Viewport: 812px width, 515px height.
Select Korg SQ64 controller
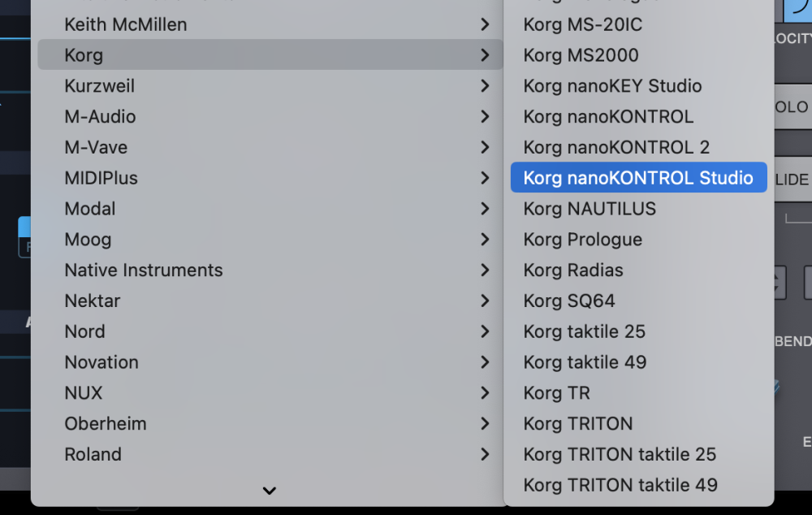click(x=569, y=301)
